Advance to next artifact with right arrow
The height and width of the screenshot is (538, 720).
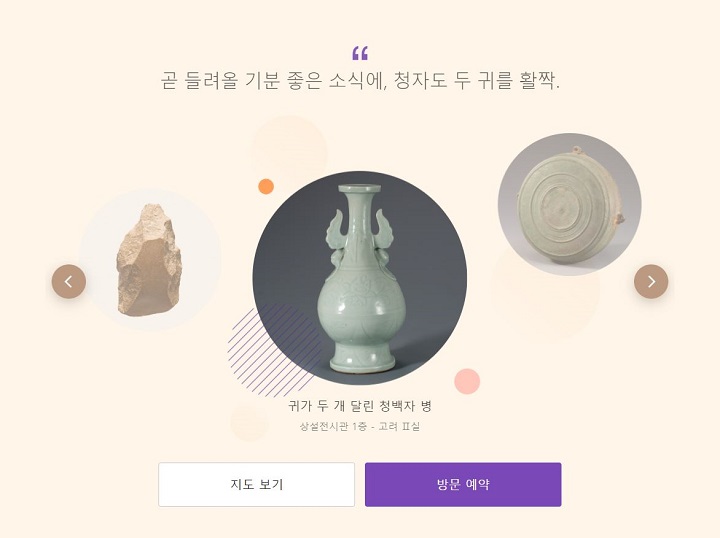click(x=651, y=281)
